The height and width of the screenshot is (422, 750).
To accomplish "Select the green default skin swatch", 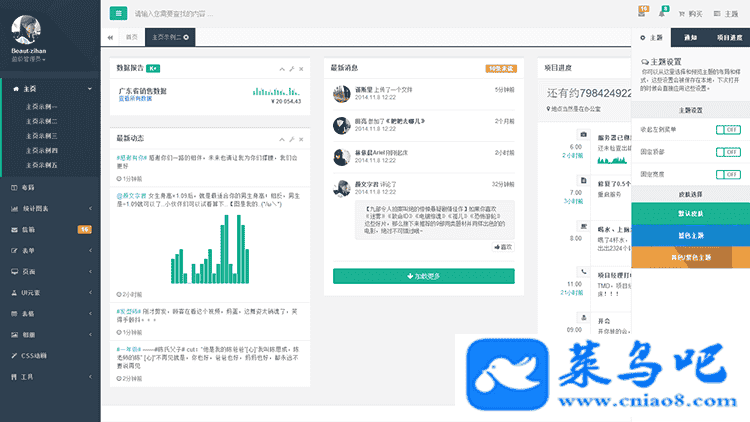I will (690, 213).
